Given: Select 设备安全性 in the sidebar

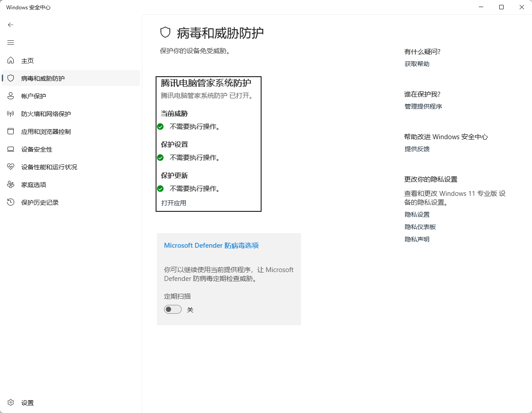Looking at the screenshot, I should [x=71, y=149].
